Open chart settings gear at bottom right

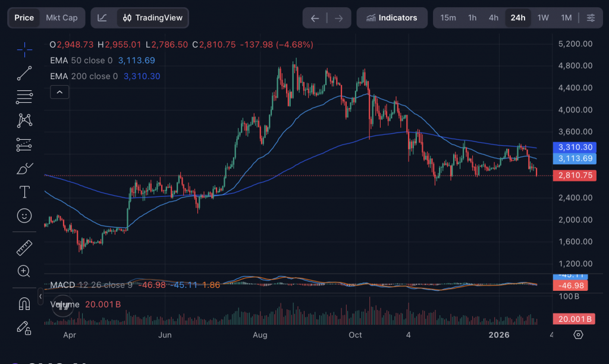578,335
